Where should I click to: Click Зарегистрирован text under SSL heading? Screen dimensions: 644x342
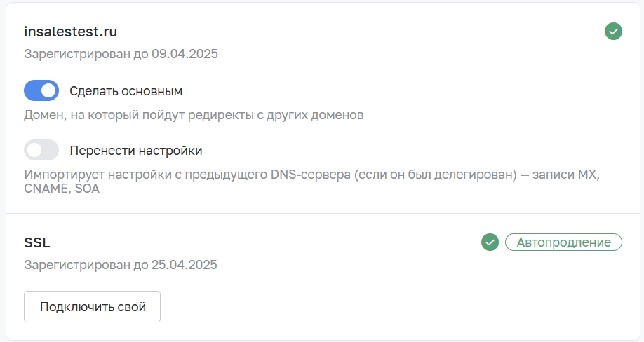77,265
